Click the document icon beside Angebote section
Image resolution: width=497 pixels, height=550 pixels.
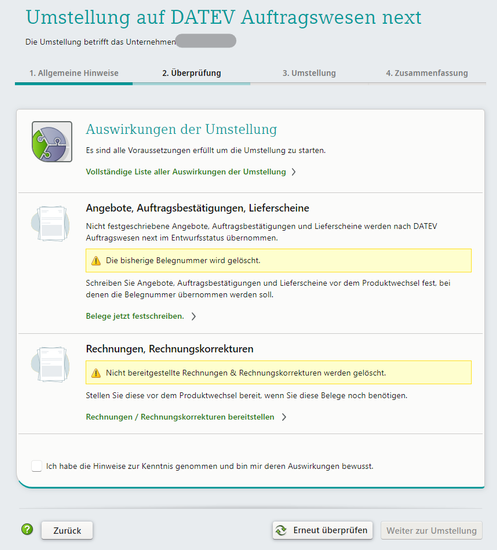[50, 223]
